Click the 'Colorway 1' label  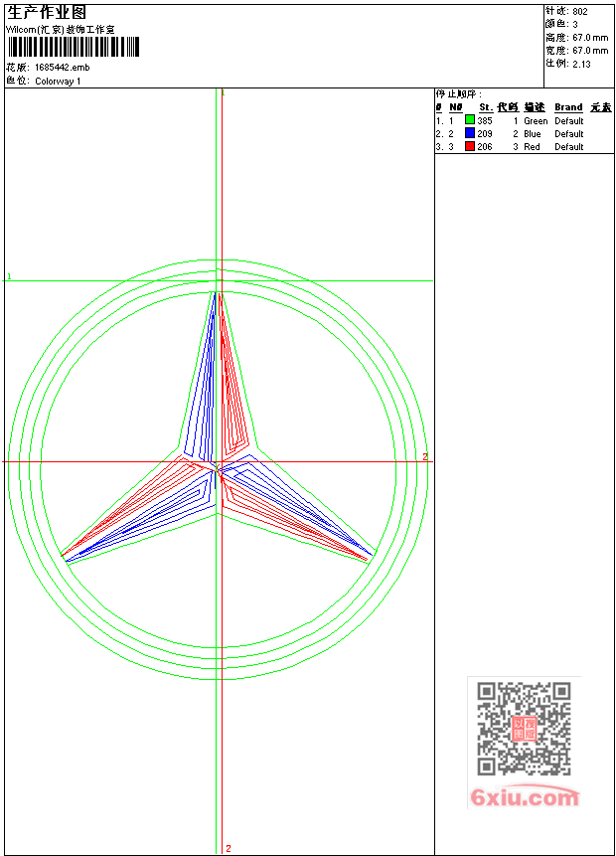58,81
